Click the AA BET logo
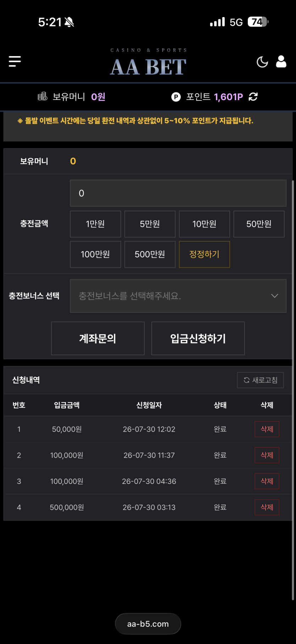Screen dimensions: 296x644 pos(148,62)
